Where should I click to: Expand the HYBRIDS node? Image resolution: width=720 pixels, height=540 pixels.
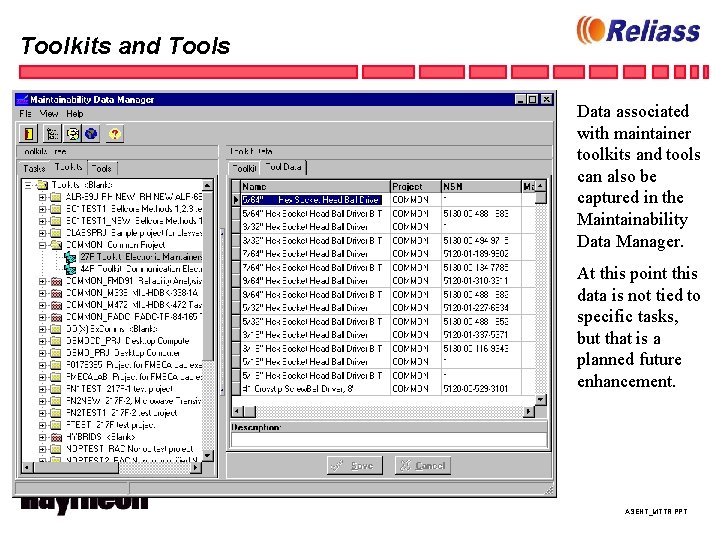point(42,437)
